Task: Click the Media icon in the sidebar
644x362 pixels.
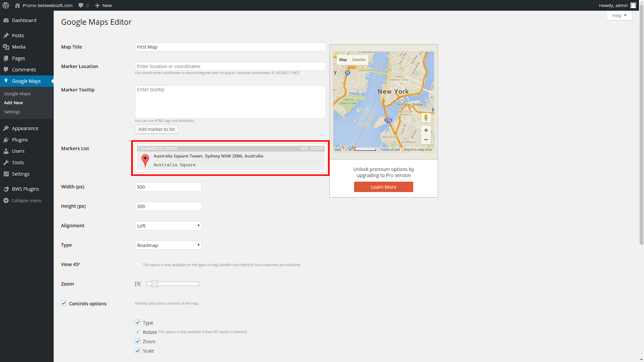Action: click(6, 47)
